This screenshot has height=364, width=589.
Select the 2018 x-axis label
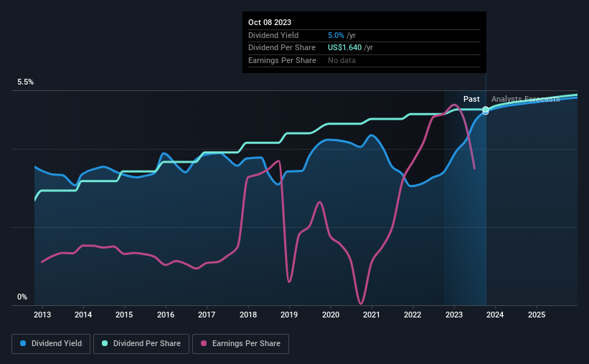click(x=248, y=315)
